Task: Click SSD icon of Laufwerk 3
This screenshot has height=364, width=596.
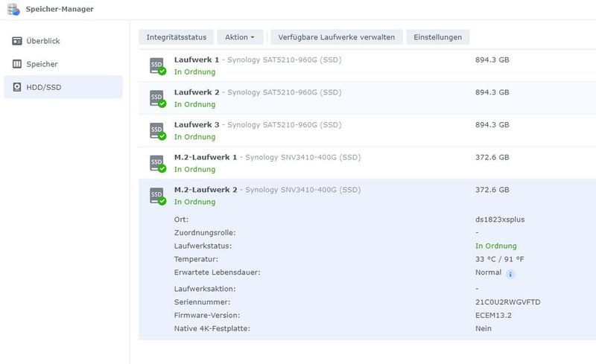Action: [x=158, y=131]
